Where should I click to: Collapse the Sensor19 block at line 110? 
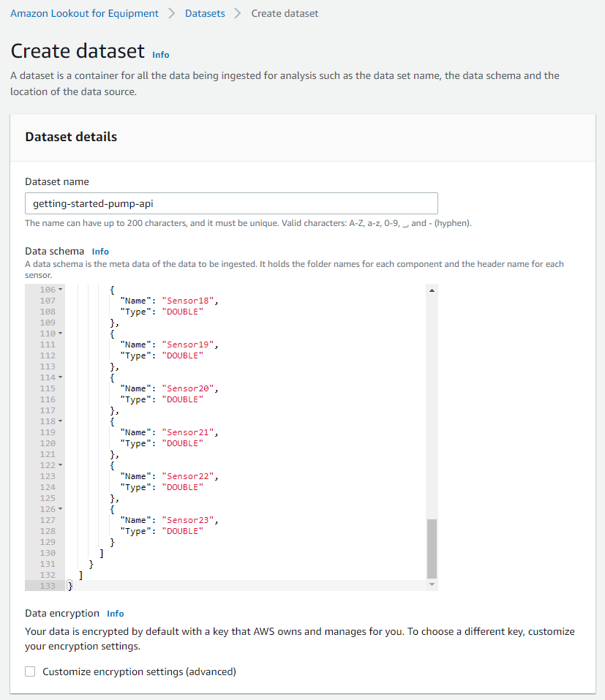click(x=60, y=334)
